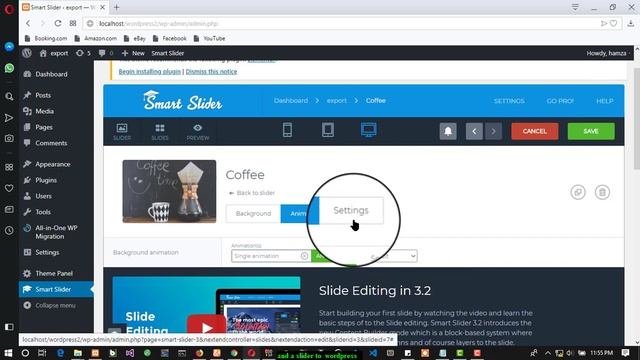Viewport: 640px width, 360px height.
Task: Open File Explorer from taskbar
Action: pos(78,353)
